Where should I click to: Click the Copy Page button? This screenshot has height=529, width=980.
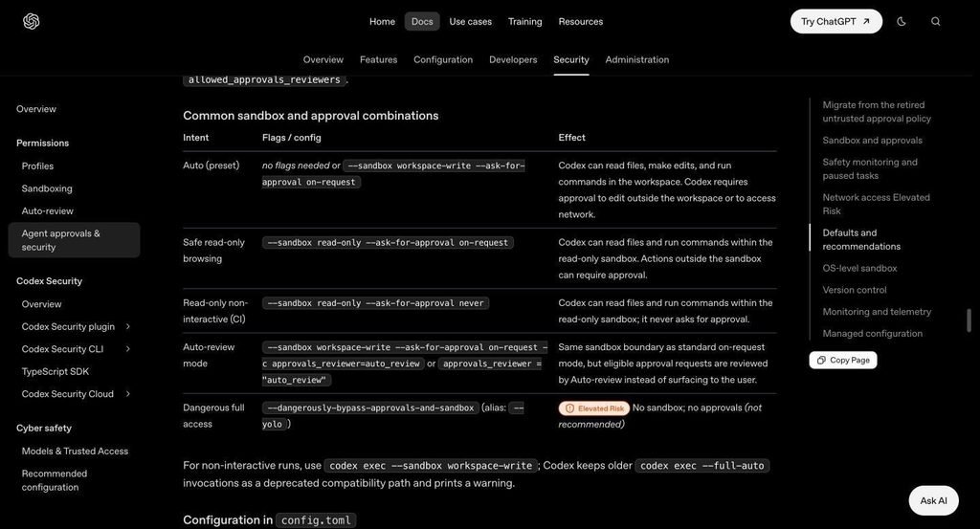pyautogui.click(x=843, y=360)
